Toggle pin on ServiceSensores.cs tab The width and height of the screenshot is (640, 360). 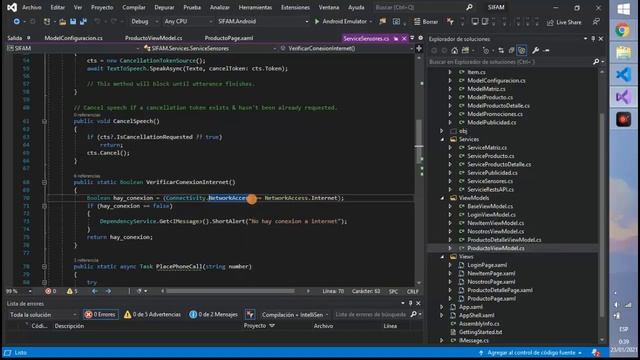pyautogui.click(x=396, y=38)
